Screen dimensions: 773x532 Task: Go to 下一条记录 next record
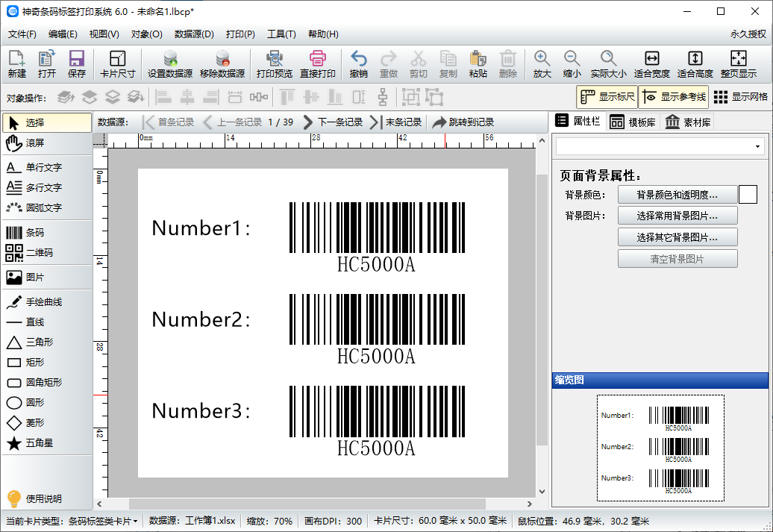[334, 122]
